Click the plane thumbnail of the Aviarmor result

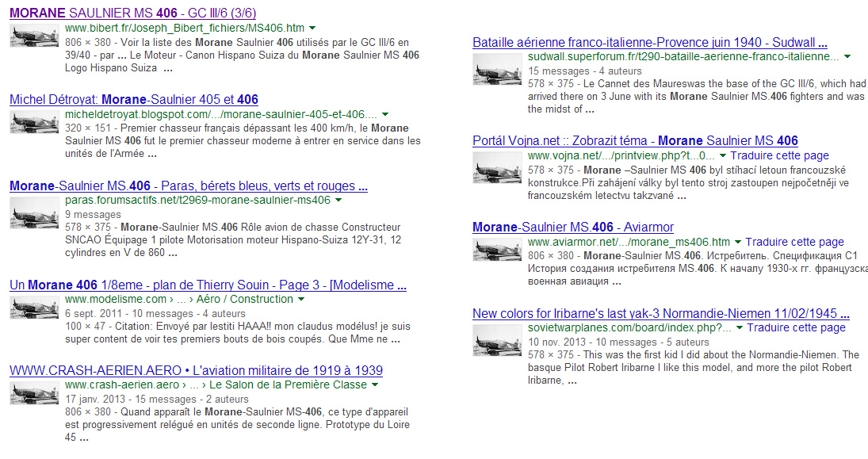(497, 249)
